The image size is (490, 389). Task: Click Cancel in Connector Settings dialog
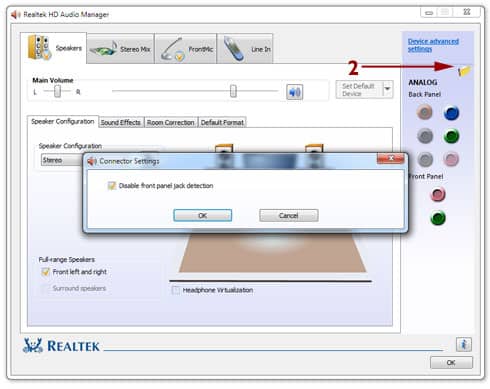tap(289, 215)
